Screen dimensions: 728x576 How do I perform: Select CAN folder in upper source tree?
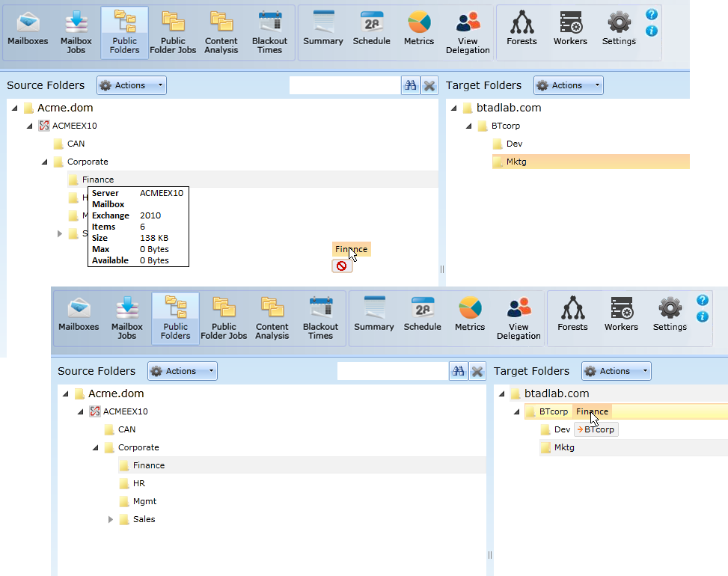point(76,144)
